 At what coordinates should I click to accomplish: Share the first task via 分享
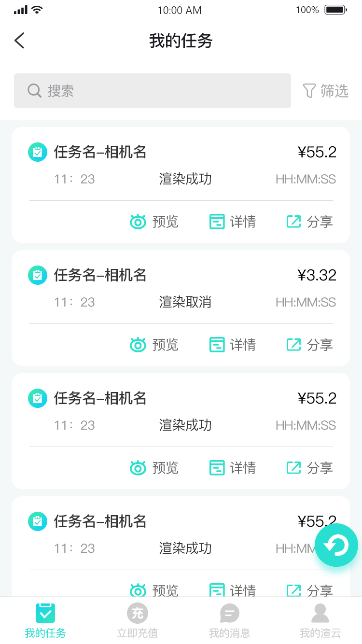point(310,222)
